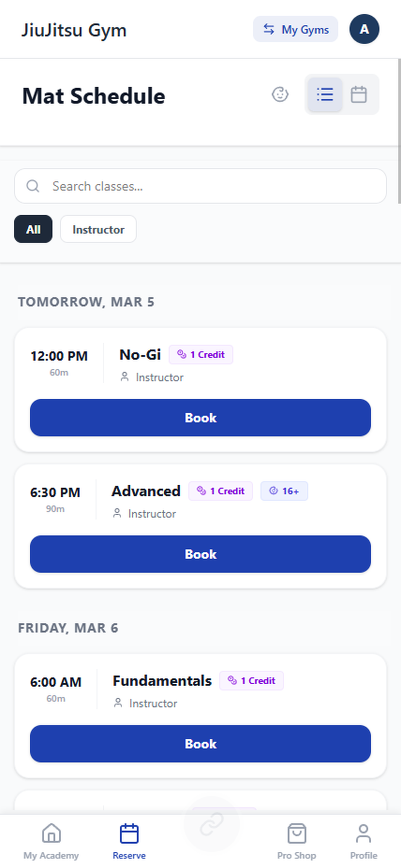Open Profile via the person icon
Viewport: 401px width, 868px height.
[x=363, y=835]
